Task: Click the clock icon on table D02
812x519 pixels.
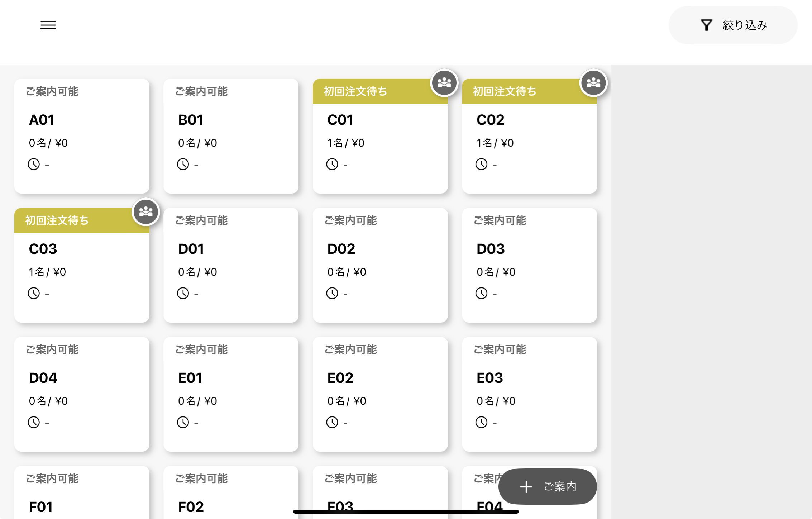Action: (332, 294)
